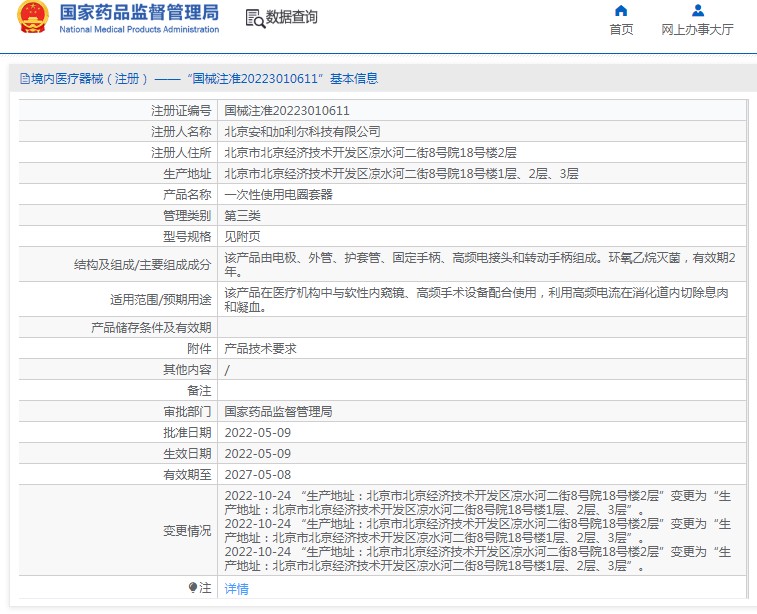Viewport: 757px width, 614px height.
Task: Click the 产品技术要求 attachment cell
Action: click(260, 349)
